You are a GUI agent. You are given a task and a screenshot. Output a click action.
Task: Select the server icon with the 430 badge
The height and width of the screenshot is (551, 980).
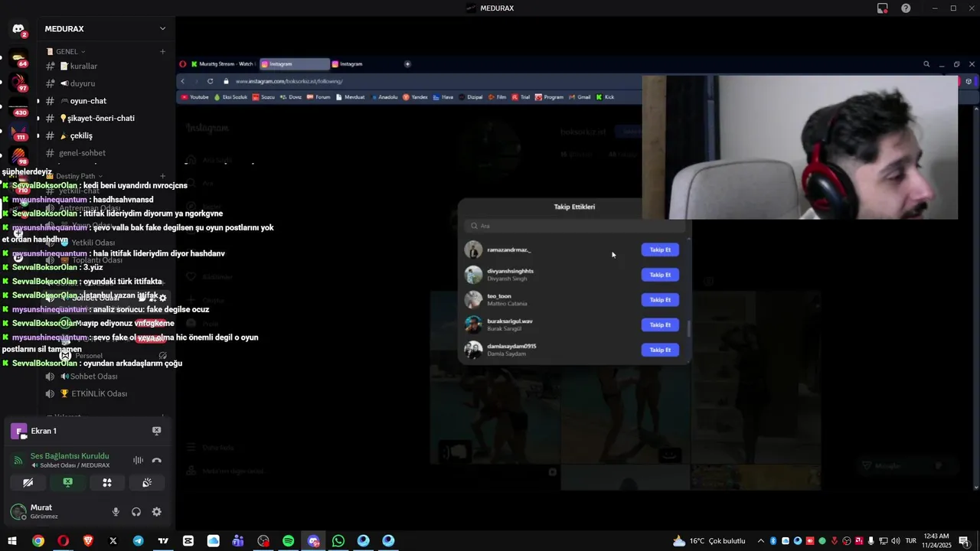pos(18,107)
